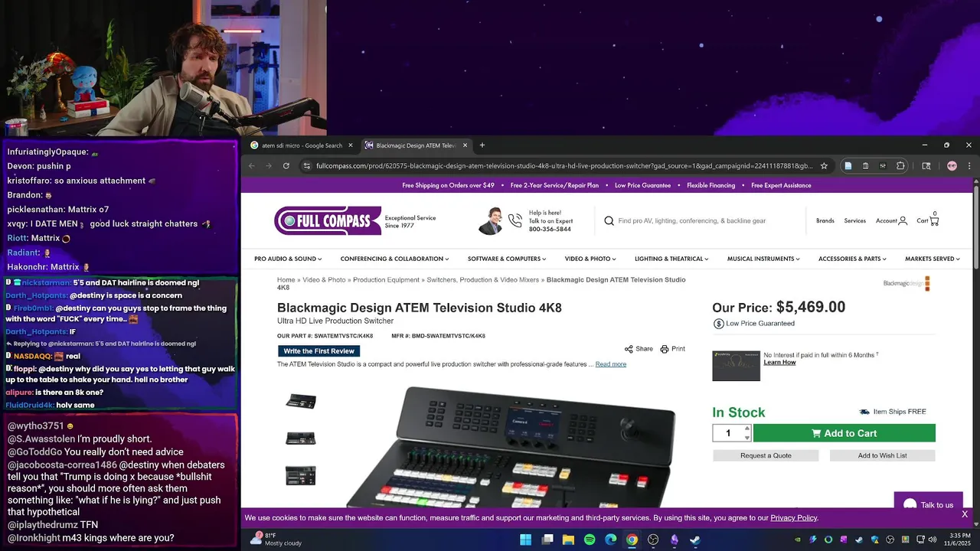Click the phone Talk to an Expert icon

pos(515,220)
